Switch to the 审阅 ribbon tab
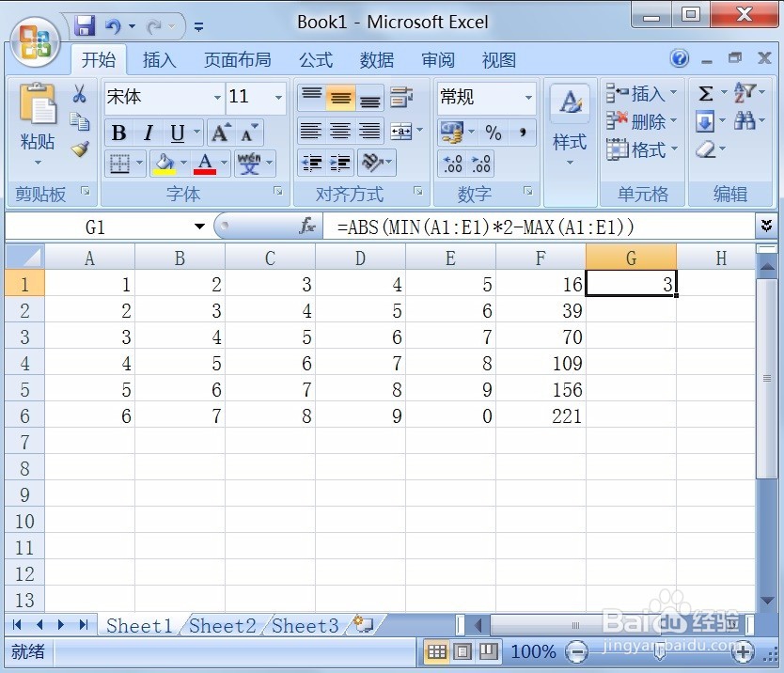Screen dimensions: 784x673 tap(437, 60)
